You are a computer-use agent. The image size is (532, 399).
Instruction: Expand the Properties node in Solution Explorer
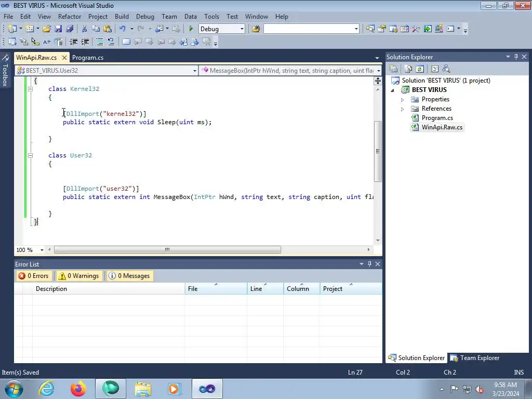(x=403, y=100)
